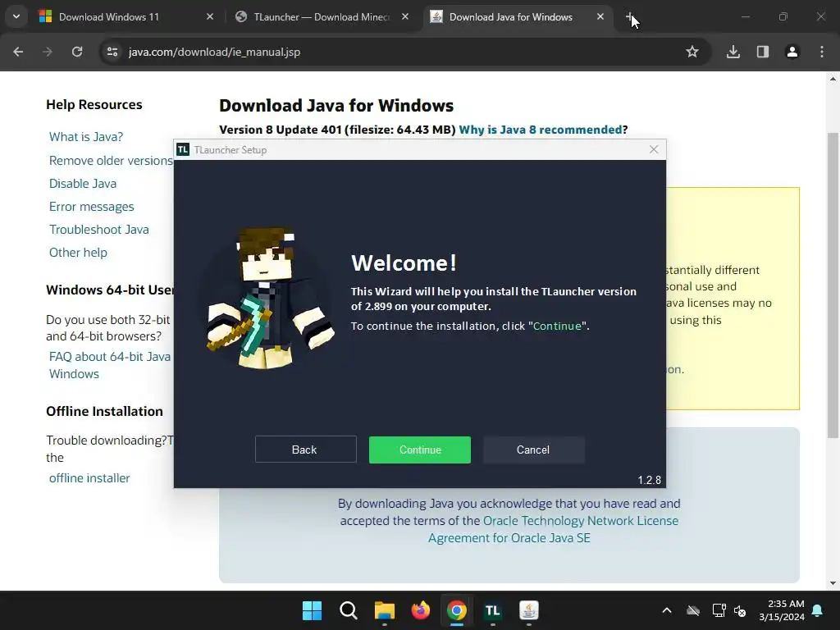Show hidden system tray icons
The width and height of the screenshot is (840, 630).
666,610
